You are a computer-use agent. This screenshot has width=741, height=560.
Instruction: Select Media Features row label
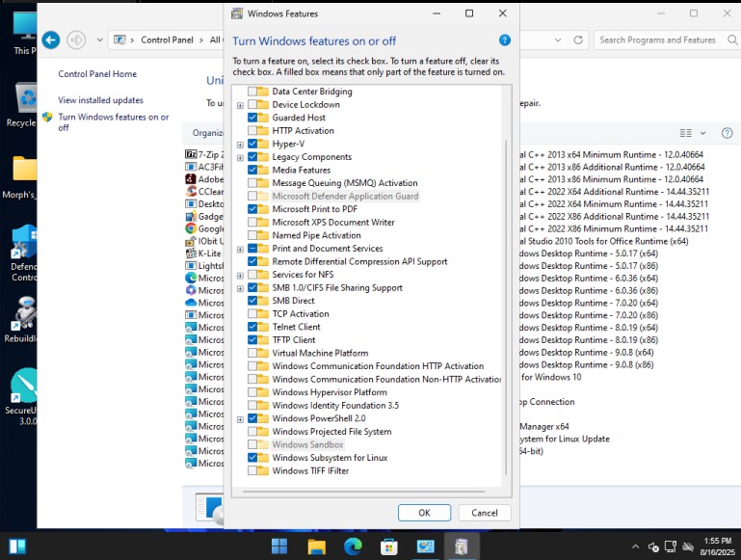pyautogui.click(x=302, y=171)
